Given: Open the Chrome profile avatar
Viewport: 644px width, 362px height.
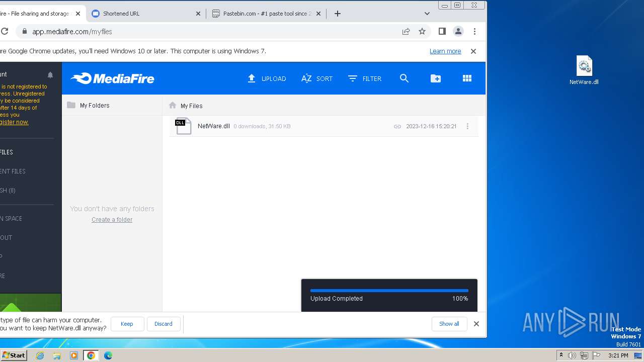Looking at the screenshot, I should [458, 31].
